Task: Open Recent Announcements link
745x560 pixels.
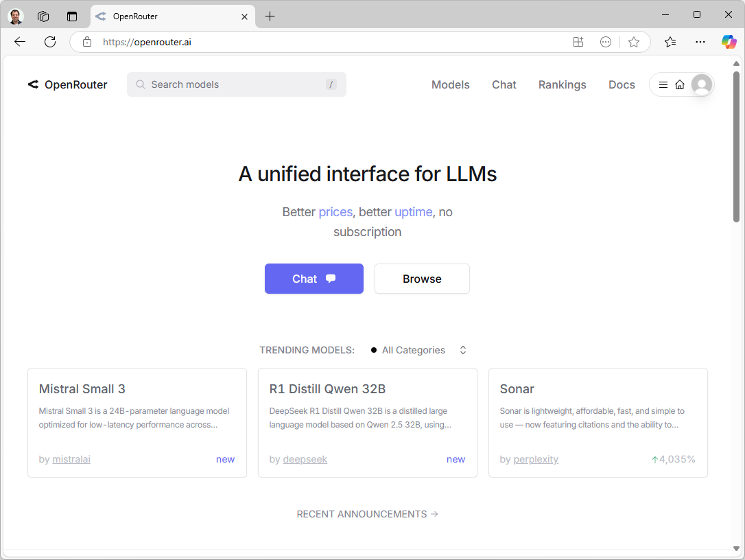Action: pos(367,514)
